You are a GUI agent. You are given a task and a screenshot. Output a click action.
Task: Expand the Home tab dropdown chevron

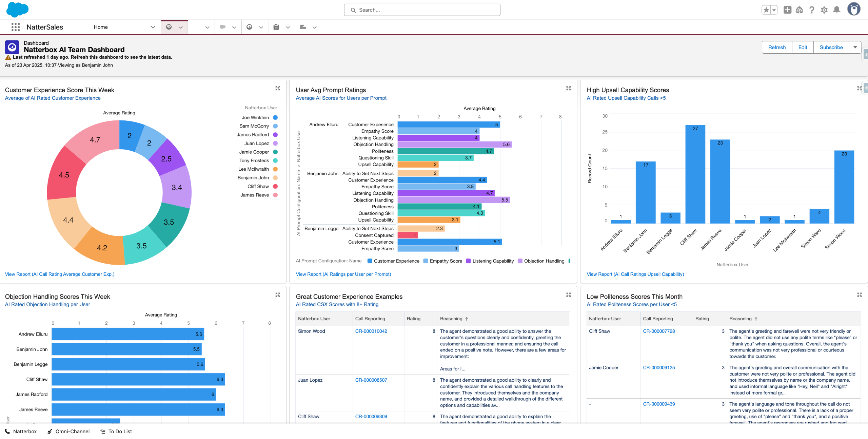(x=153, y=27)
